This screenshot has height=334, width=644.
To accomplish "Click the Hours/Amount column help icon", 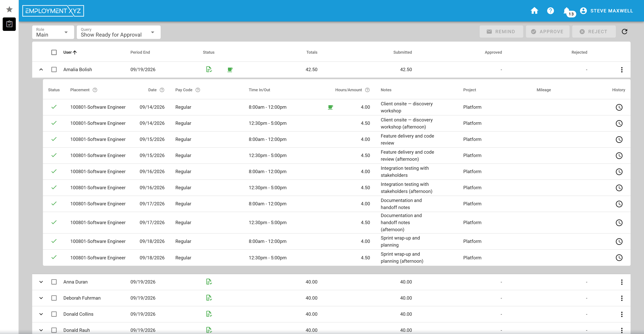I will point(367,90).
